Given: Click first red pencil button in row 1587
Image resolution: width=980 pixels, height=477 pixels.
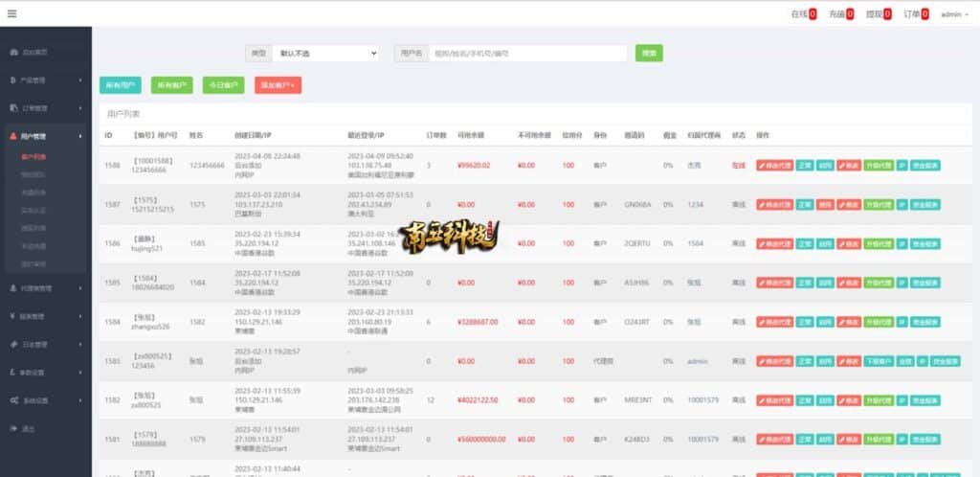Looking at the screenshot, I should [x=774, y=204].
